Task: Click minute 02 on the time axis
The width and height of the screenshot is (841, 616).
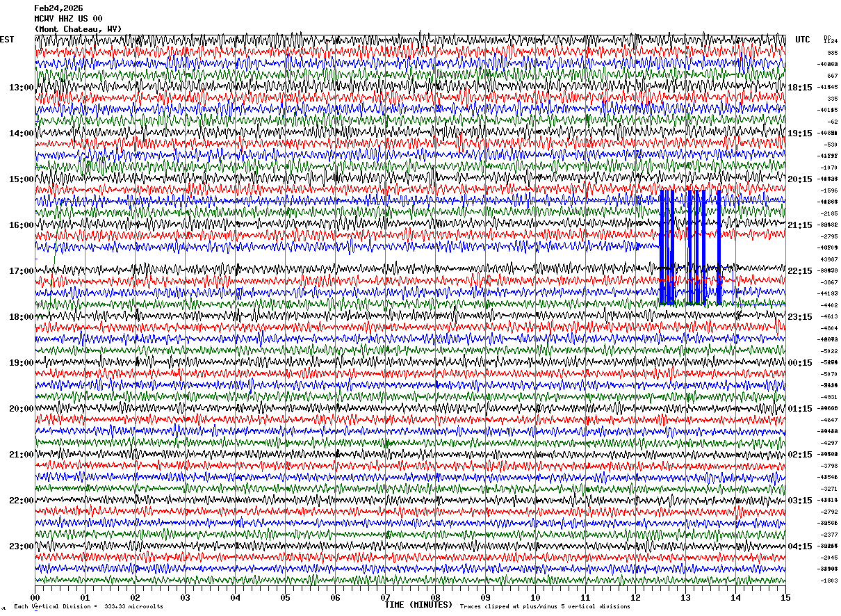Action: (x=135, y=597)
